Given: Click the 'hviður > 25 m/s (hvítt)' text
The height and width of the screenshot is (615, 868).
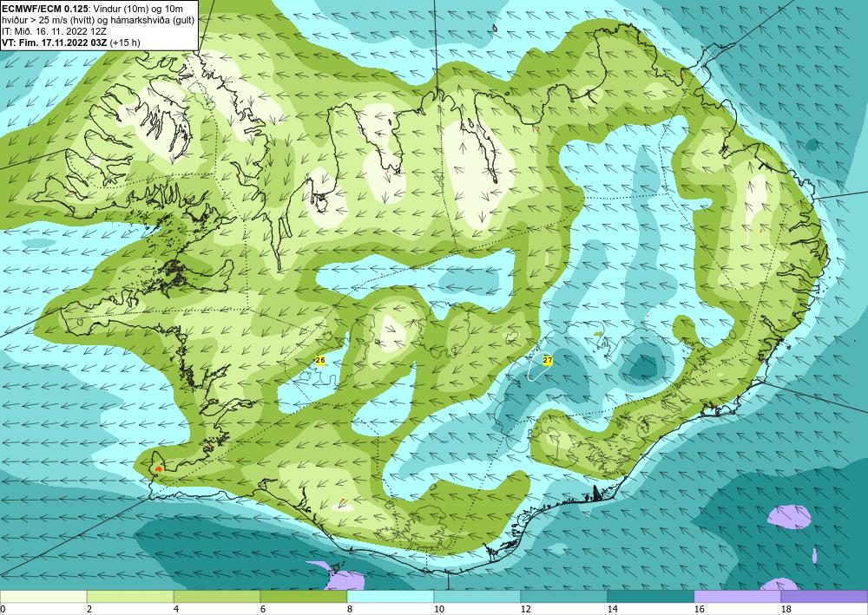Looking at the screenshot, I should click(52, 20).
